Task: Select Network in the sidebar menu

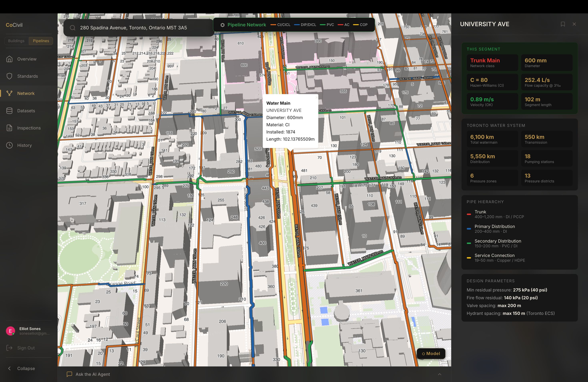Action: (26, 94)
